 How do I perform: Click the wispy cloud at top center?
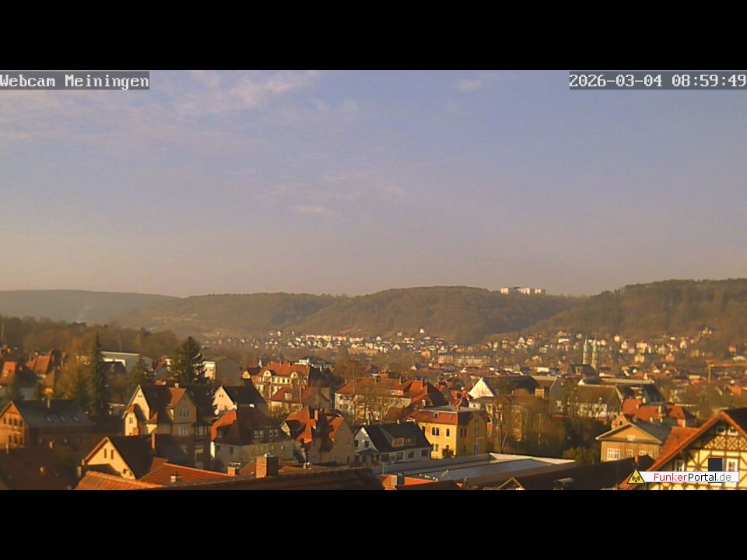265,89
